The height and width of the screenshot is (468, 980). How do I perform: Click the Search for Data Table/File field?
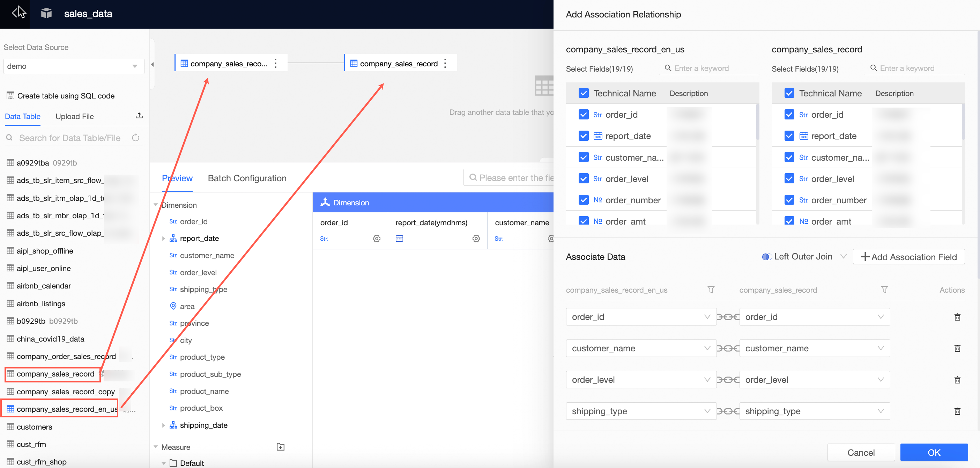coord(70,138)
